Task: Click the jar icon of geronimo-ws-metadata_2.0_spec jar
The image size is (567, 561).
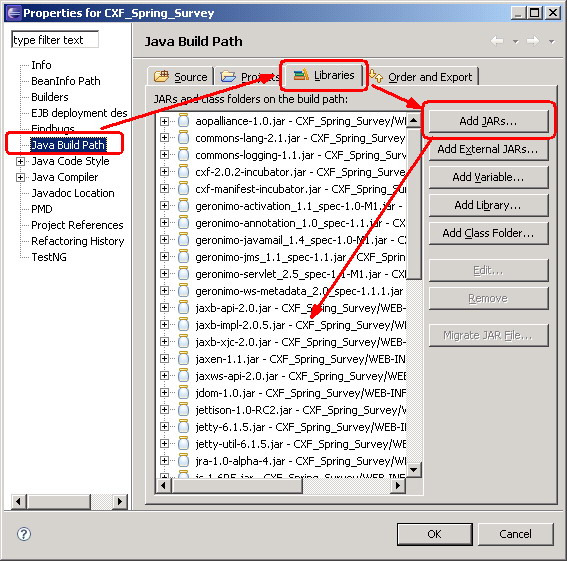Action: (183, 291)
